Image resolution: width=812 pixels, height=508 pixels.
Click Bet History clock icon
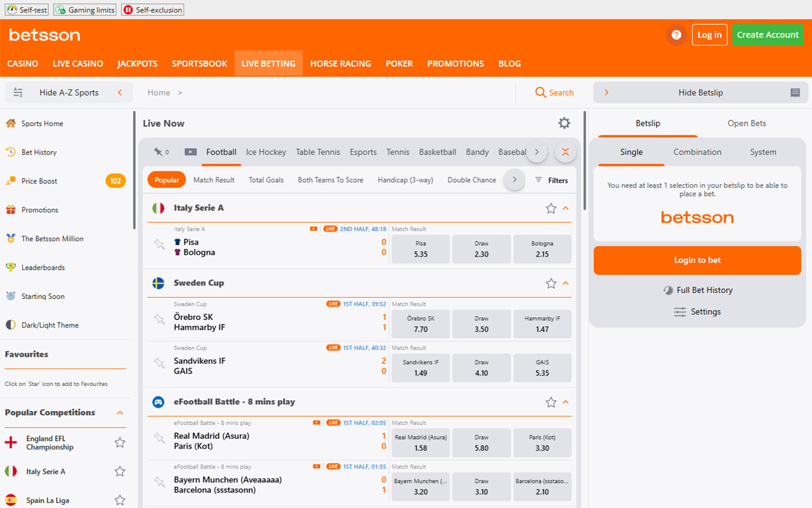pyautogui.click(x=11, y=152)
